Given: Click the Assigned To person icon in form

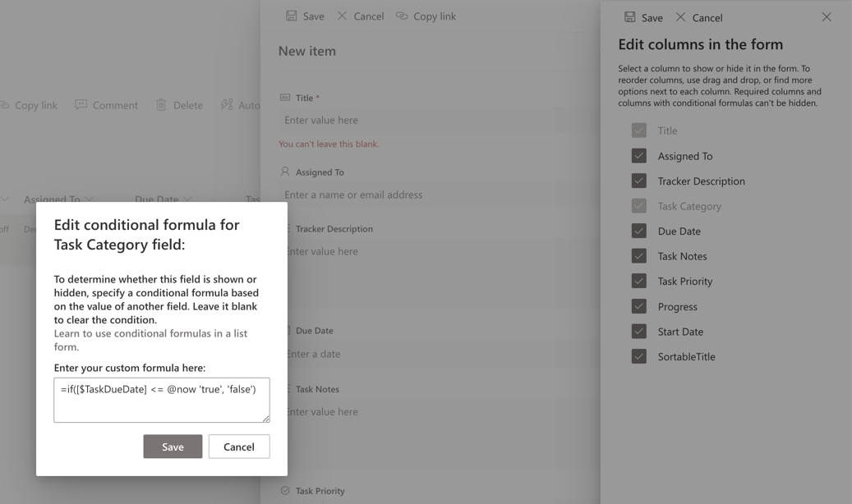Looking at the screenshot, I should [285, 172].
